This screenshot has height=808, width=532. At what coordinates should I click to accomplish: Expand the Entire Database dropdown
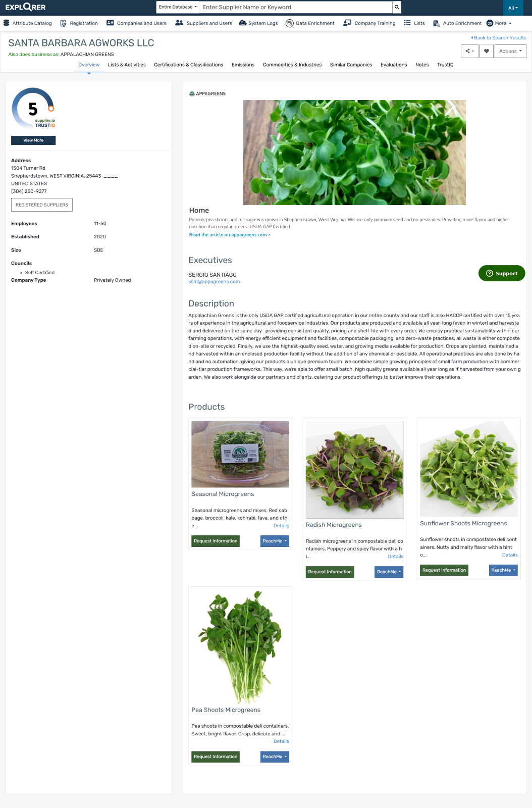pos(178,7)
